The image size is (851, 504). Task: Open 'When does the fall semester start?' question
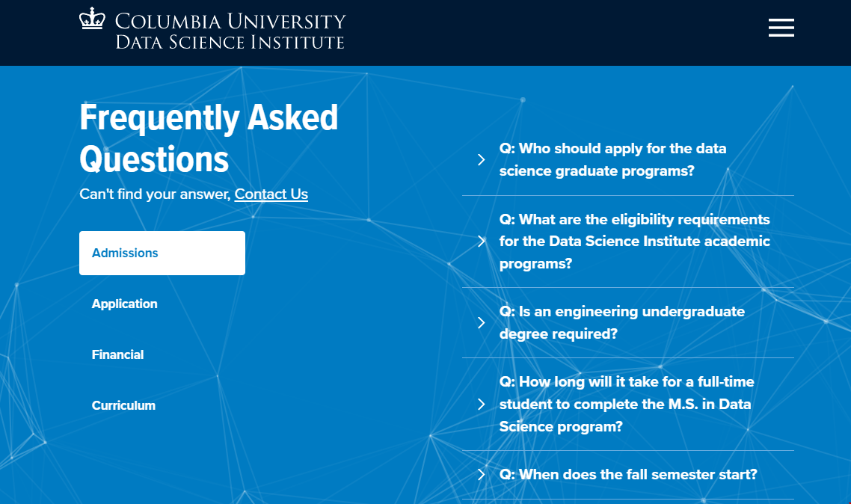[x=628, y=475]
